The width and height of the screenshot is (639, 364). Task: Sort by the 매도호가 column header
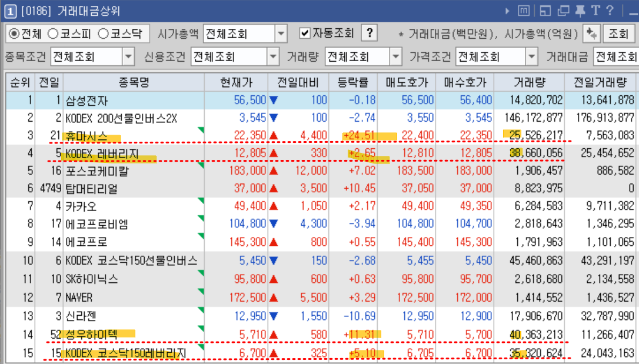click(407, 83)
